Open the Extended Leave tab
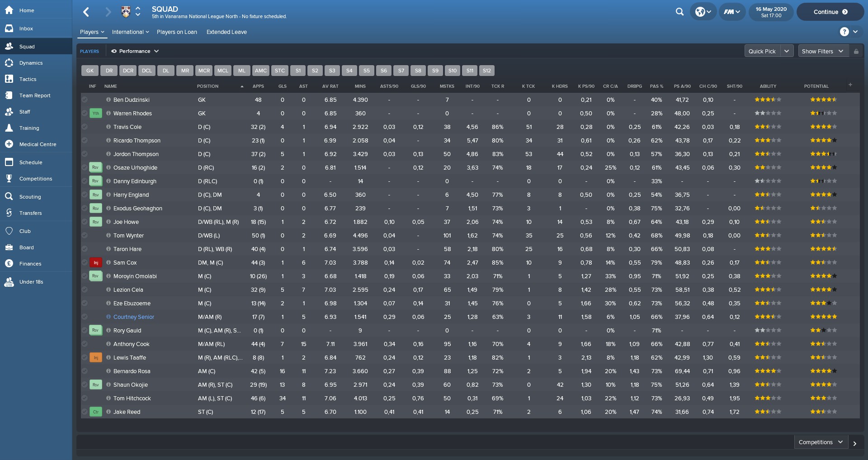The height and width of the screenshot is (460, 868). pos(226,32)
